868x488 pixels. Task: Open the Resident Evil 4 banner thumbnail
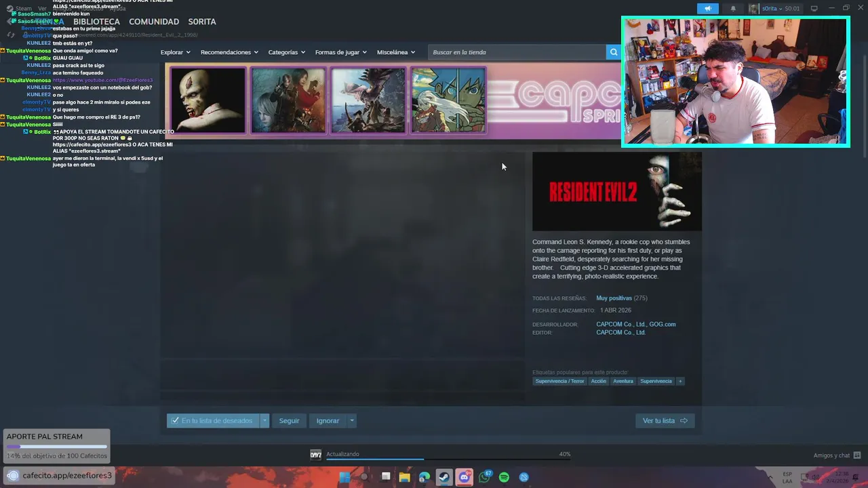coord(288,100)
